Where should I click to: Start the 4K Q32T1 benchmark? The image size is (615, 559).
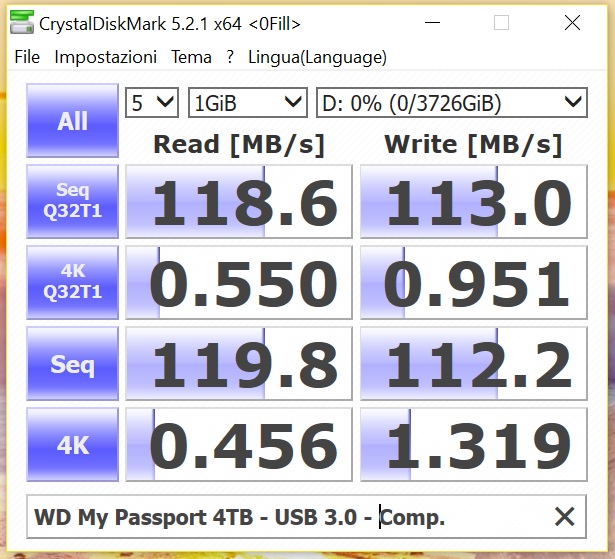[73, 282]
